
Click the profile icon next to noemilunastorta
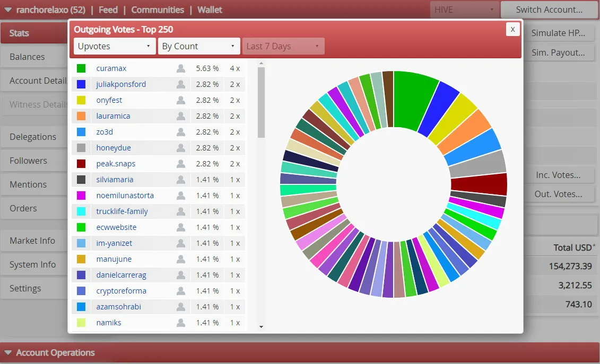click(181, 196)
